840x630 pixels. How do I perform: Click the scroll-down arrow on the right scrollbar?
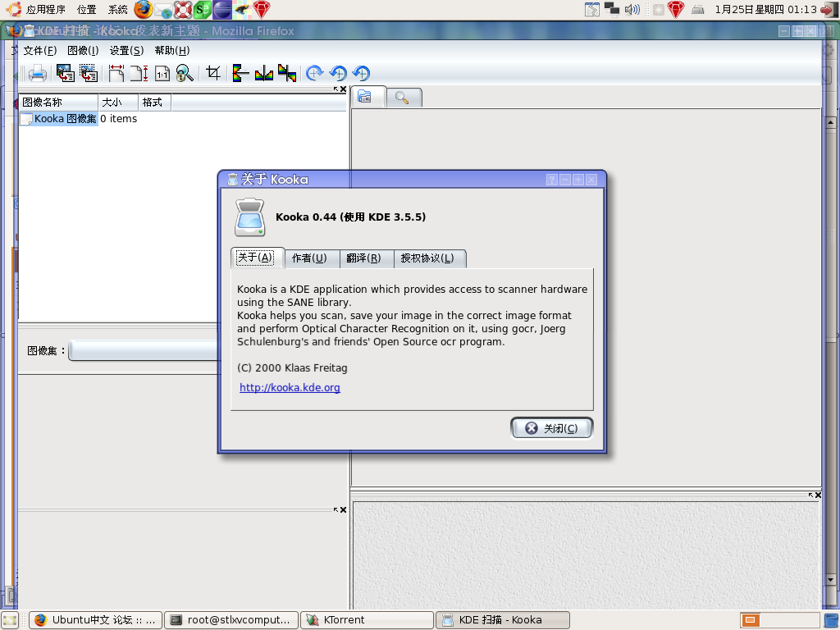tap(831, 579)
